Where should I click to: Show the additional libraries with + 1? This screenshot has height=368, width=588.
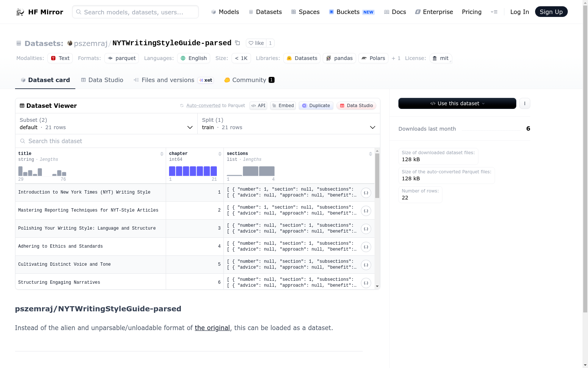click(x=396, y=58)
